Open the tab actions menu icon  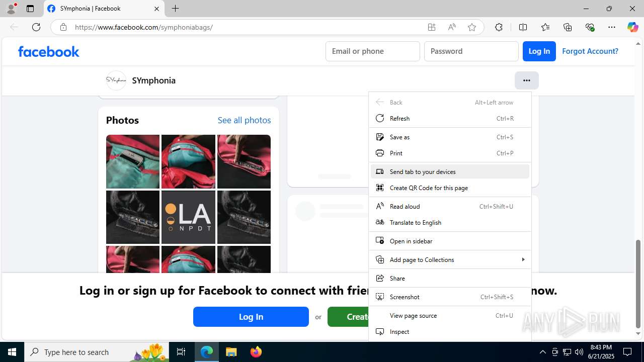pyautogui.click(x=30, y=9)
